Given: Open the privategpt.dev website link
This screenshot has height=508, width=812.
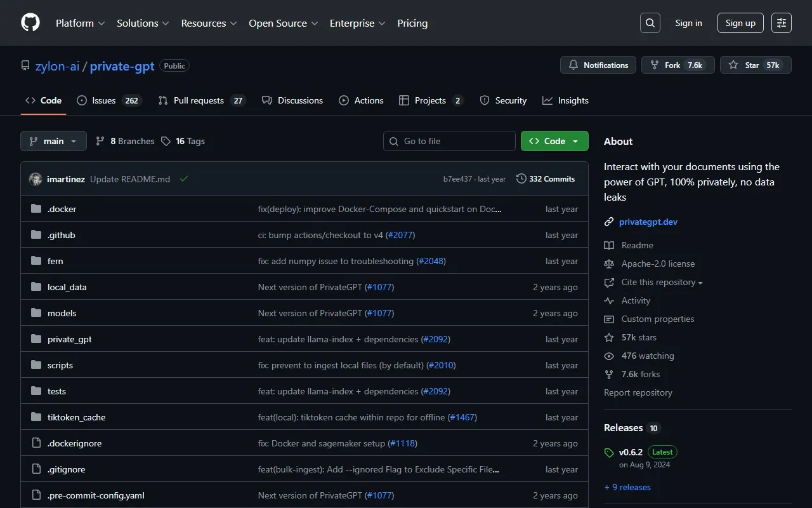Looking at the screenshot, I should 648,222.
